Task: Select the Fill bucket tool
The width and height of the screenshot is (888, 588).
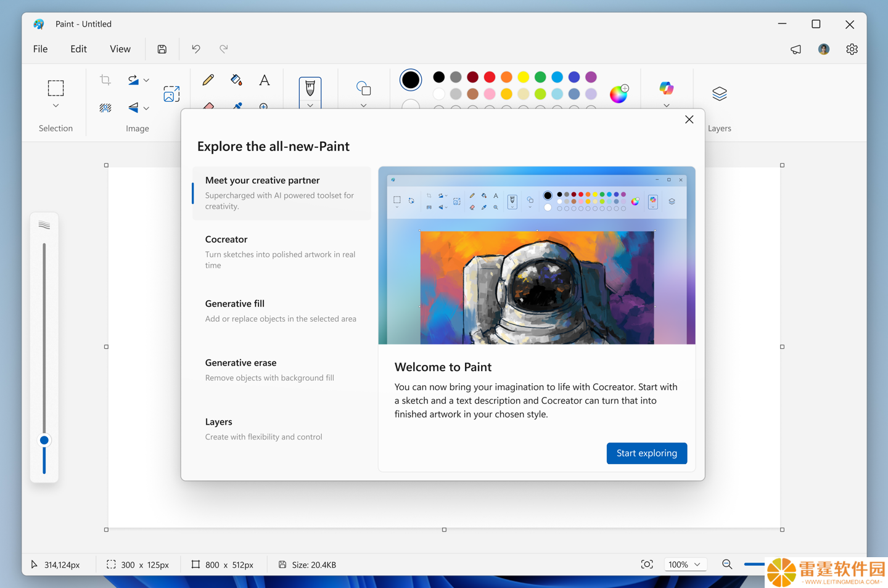Action: click(x=236, y=80)
